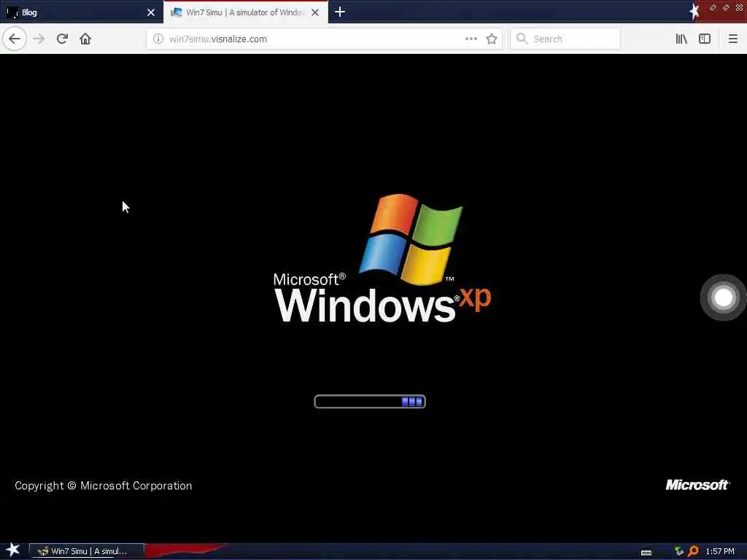Open the orange search tray icon

pos(693,551)
